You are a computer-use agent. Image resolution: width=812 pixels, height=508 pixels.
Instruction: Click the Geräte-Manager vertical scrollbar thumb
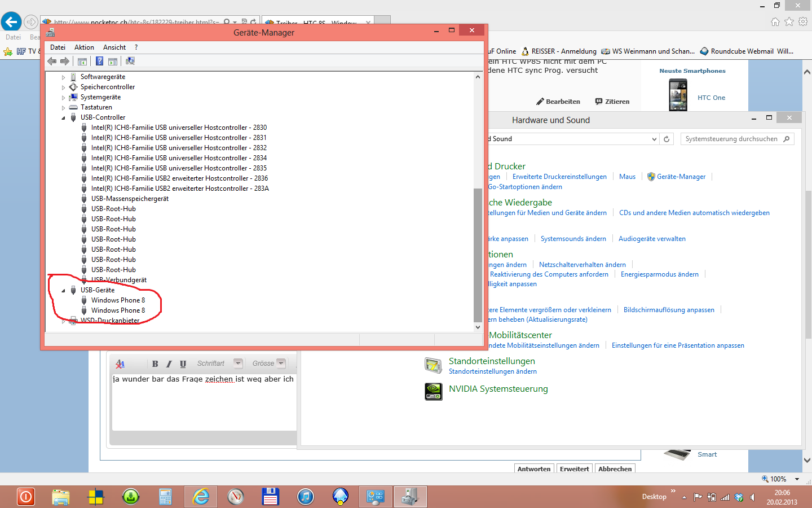478,254
